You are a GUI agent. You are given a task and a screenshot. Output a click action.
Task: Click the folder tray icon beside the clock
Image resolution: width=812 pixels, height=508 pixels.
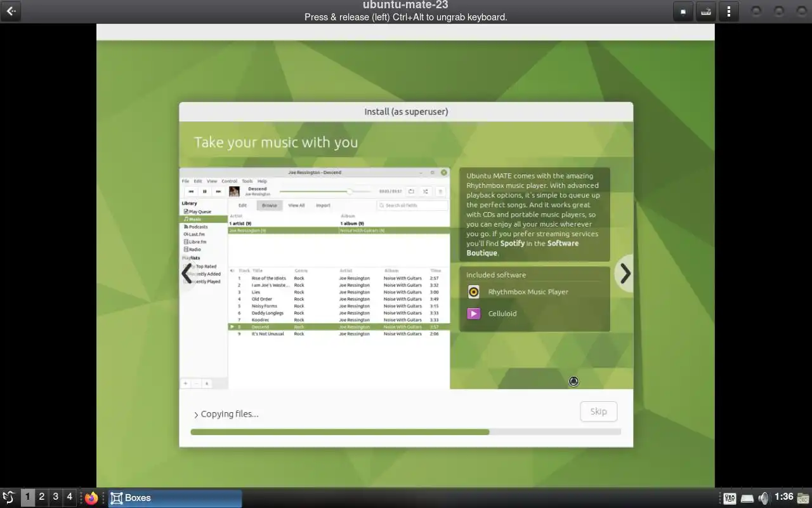[x=804, y=498]
